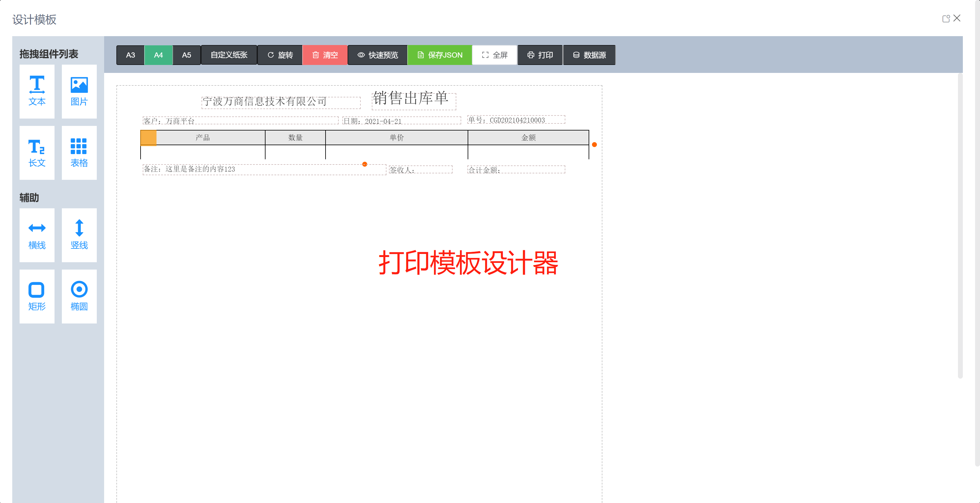The height and width of the screenshot is (503, 980).
Task: Select the 日期：2021-04-21 field
Action: tap(402, 121)
